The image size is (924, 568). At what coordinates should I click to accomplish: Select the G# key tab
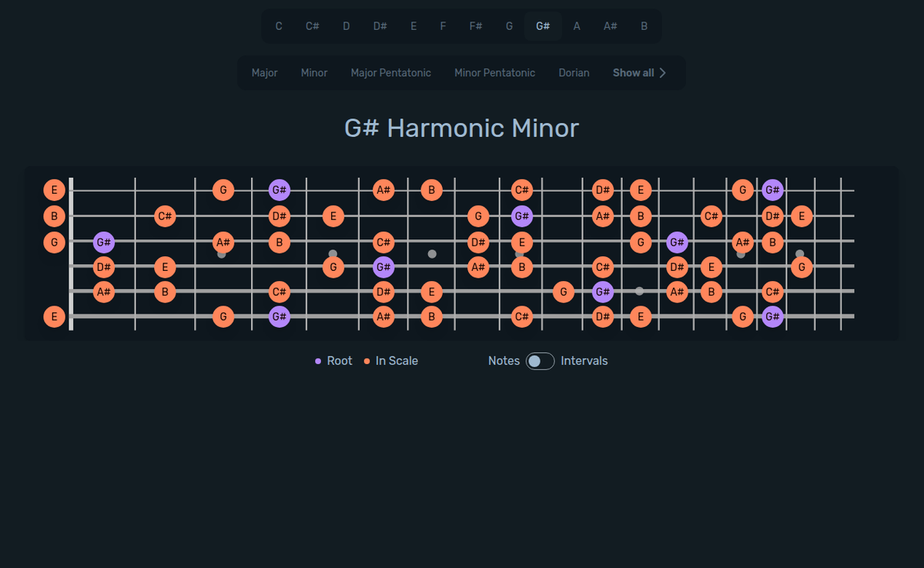tap(543, 25)
